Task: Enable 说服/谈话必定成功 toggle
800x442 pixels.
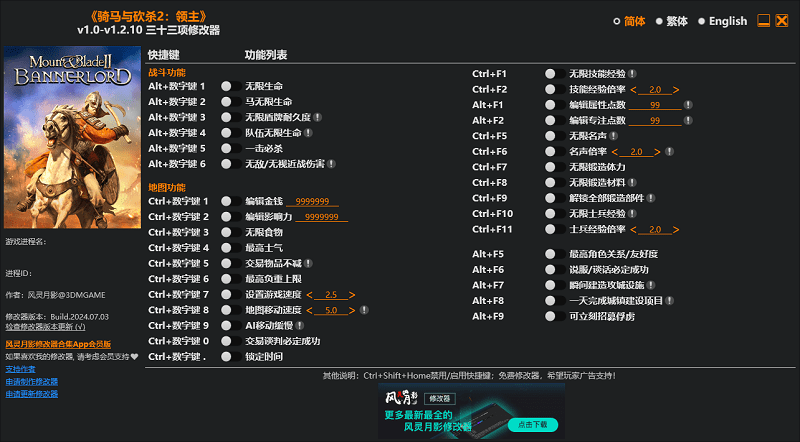Action: click(555, 269)
